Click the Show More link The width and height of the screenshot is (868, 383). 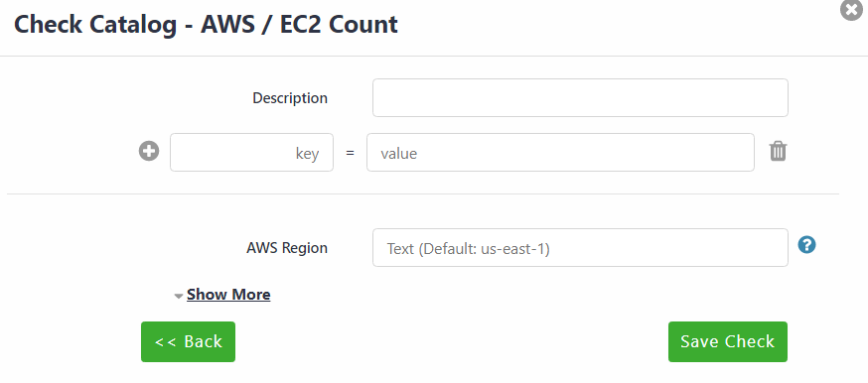click(228, 295)
